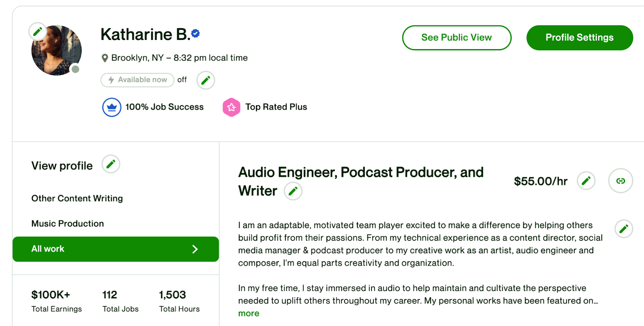Screen dimensions: 644x326
Task: Toggle the Available now badge
Action: (x=137, y=80)
